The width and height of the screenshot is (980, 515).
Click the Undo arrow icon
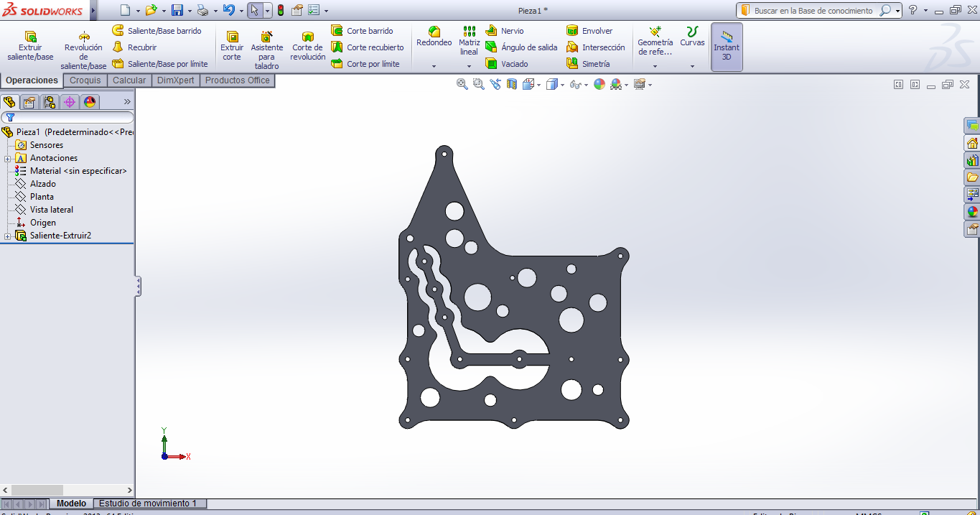pos(228,10)
